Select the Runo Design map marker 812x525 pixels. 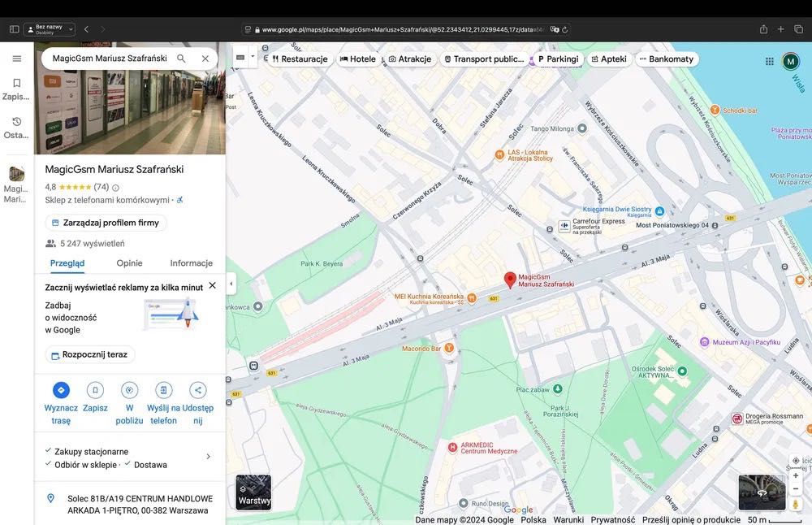tap(464, 503)
